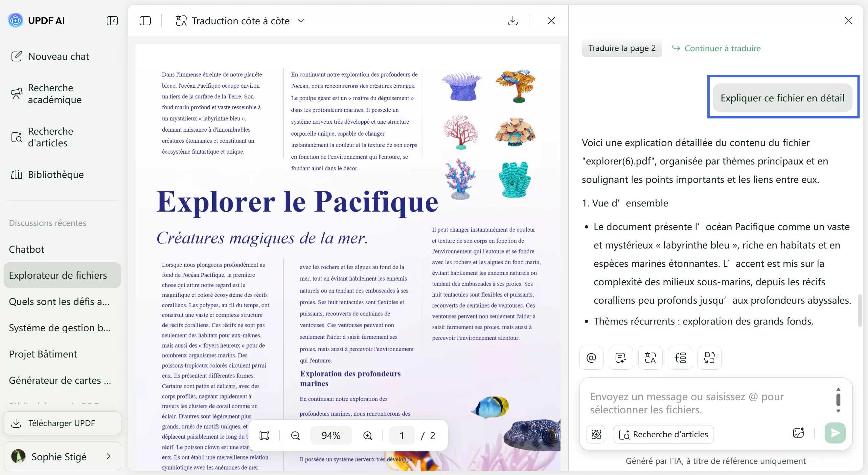Open the Traduction côte à côte dropdown
The image size is (868, 475).
click(301, 21)
